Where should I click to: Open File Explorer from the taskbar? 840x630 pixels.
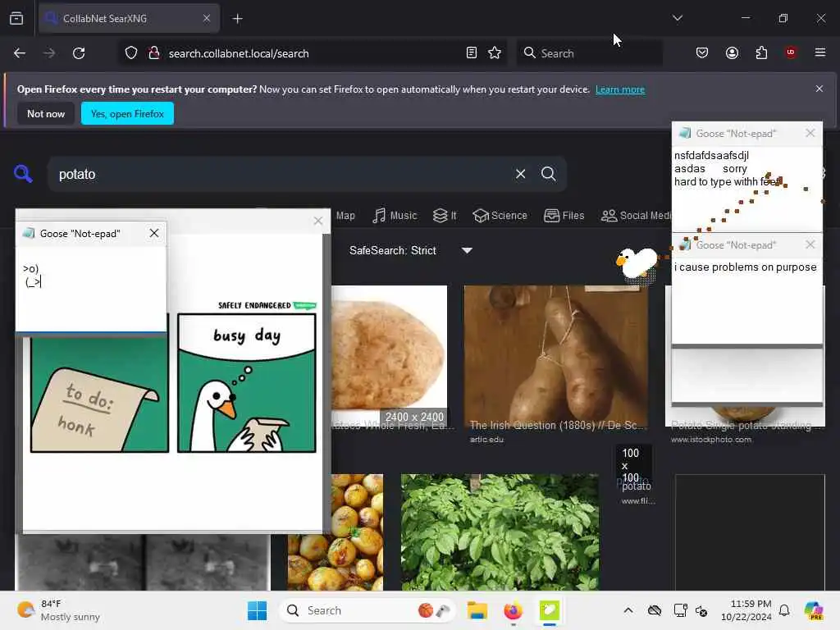coord(477,610)
